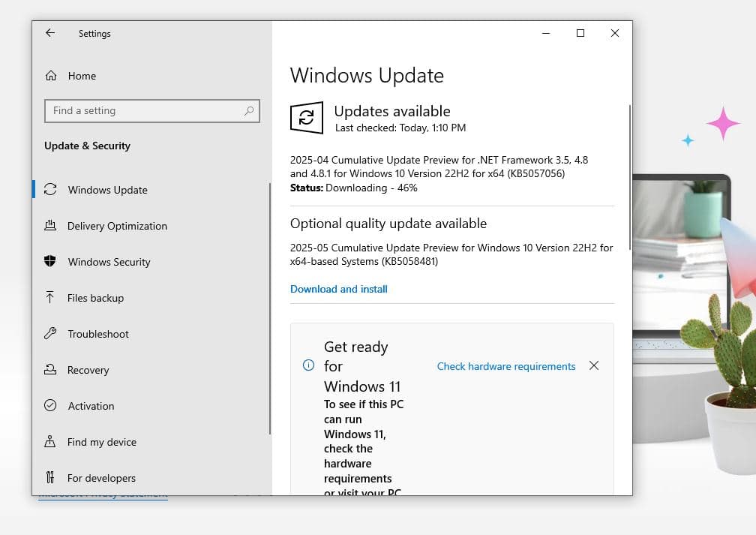The image size is (756, 535).
Task: Open the Troubleshoot settings page
Action: click(x=98, y=334)
